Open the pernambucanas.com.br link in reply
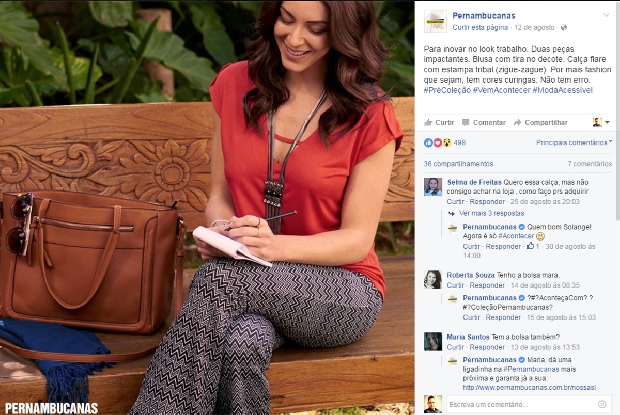This screenshot has height=415, width=620. tap(529, 388)
